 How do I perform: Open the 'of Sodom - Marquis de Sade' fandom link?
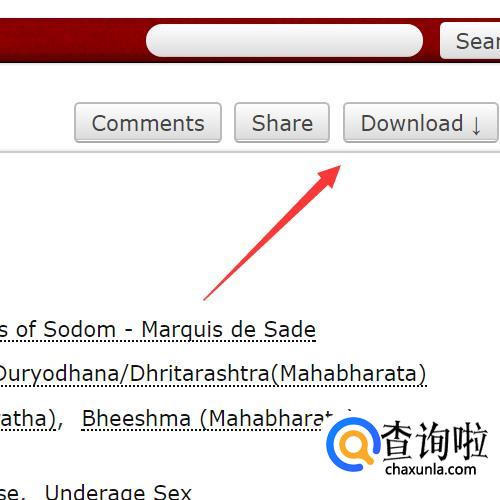(x=158, y=330)
